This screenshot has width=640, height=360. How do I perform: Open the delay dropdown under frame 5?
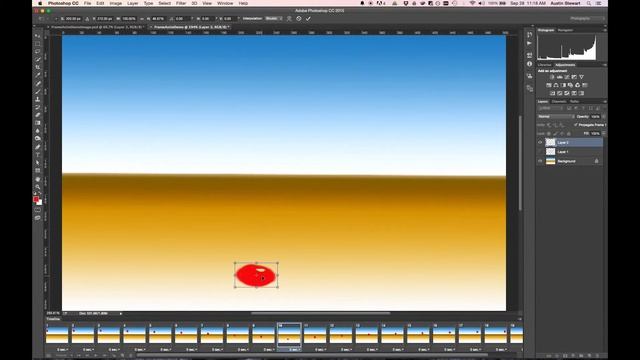click(x=165, y=350)
